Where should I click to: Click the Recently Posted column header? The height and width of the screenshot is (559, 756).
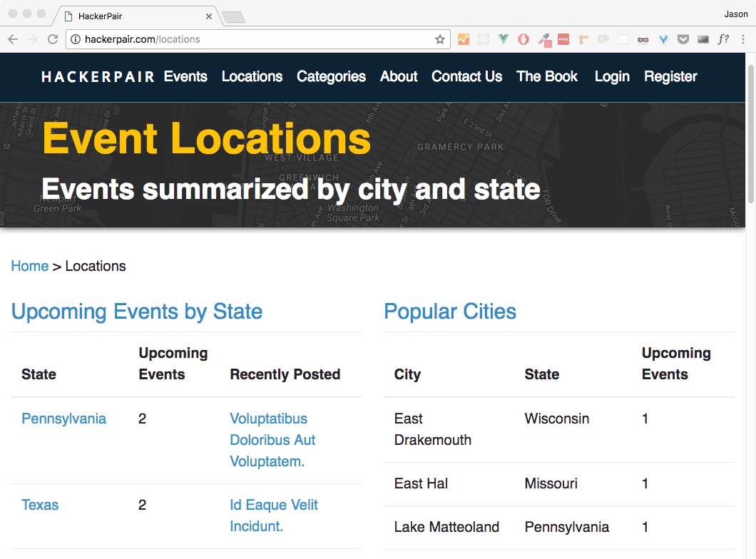click(x=285, y=374)
